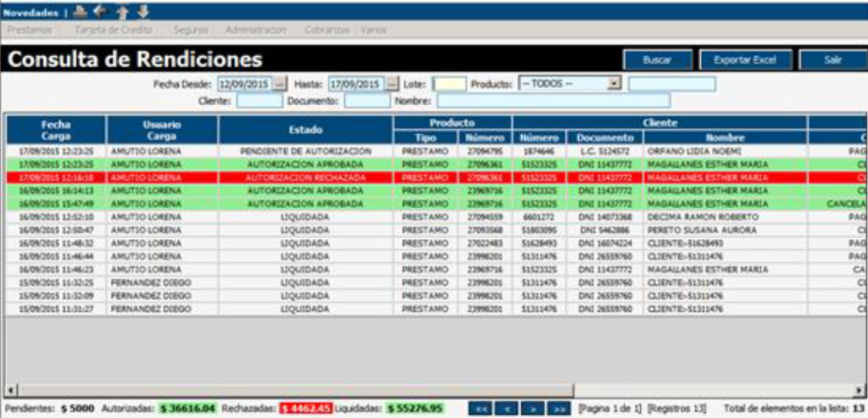Expand the Producto TODOS dropdown
Screen dimensions: 868x418
click(x=615, y=84)
